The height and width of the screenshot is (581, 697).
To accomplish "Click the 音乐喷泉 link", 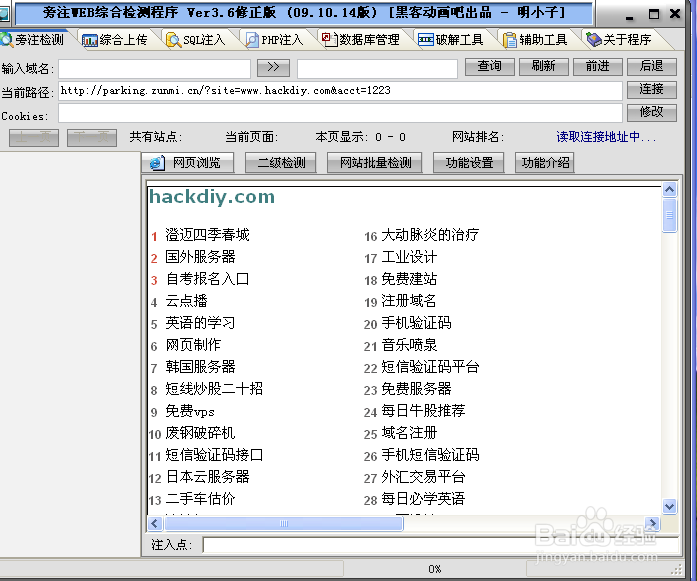I will (x=409, y=345).
